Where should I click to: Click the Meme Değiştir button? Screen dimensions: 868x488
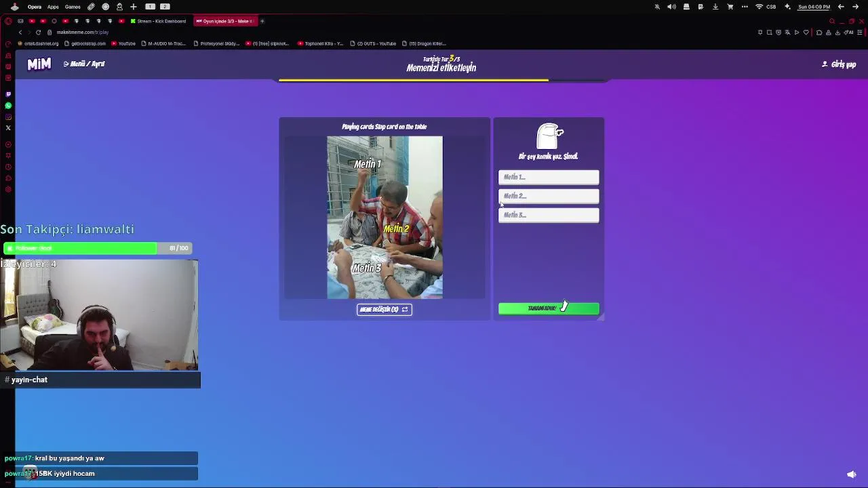pos(384,309)
